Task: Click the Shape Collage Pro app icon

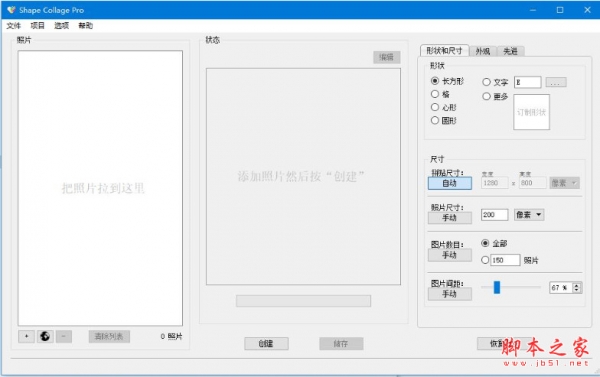Action: pyautogui.click(x=11, y=10)
